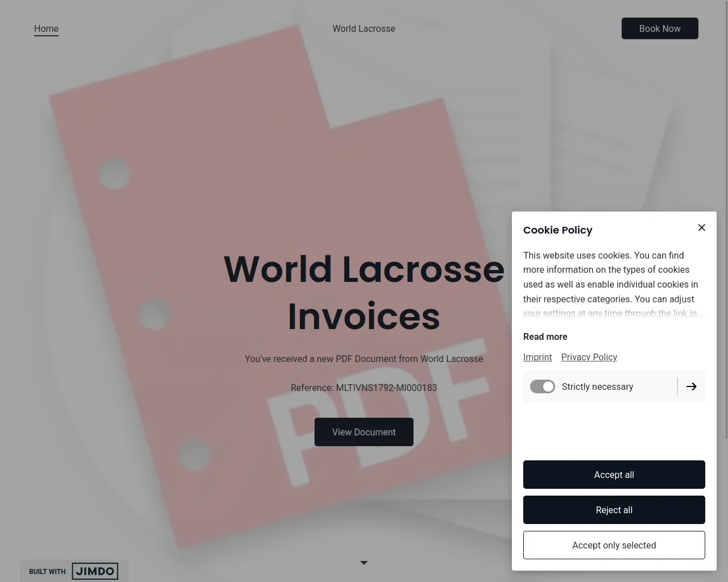Click the 'BUILT WITH' label
The image size is (728, 582).
click(x=47, y=571)
